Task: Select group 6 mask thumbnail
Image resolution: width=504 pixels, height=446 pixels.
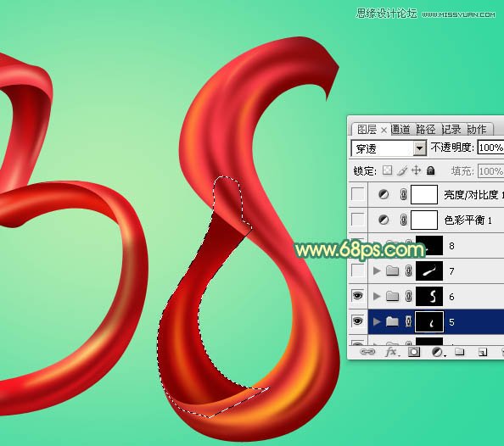Action: tap(429, 296)
